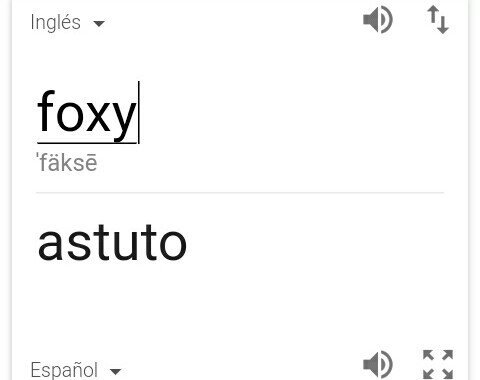Select the Español language label
This screenshot has width=480, height=380.
[64, 370]
